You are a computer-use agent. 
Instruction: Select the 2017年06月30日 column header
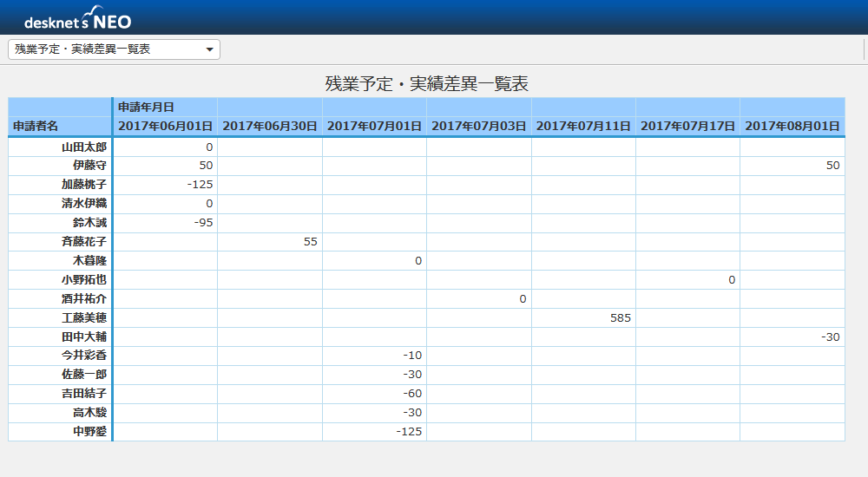270,126
